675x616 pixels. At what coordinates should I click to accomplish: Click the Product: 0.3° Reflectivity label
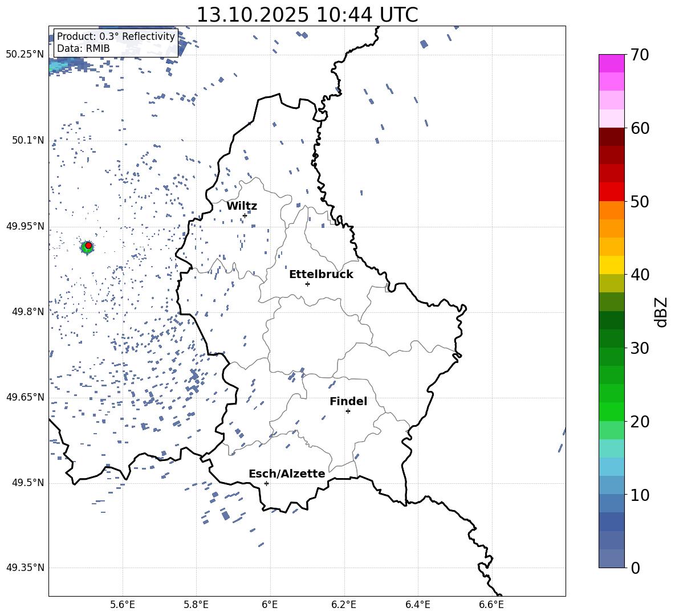116,36
